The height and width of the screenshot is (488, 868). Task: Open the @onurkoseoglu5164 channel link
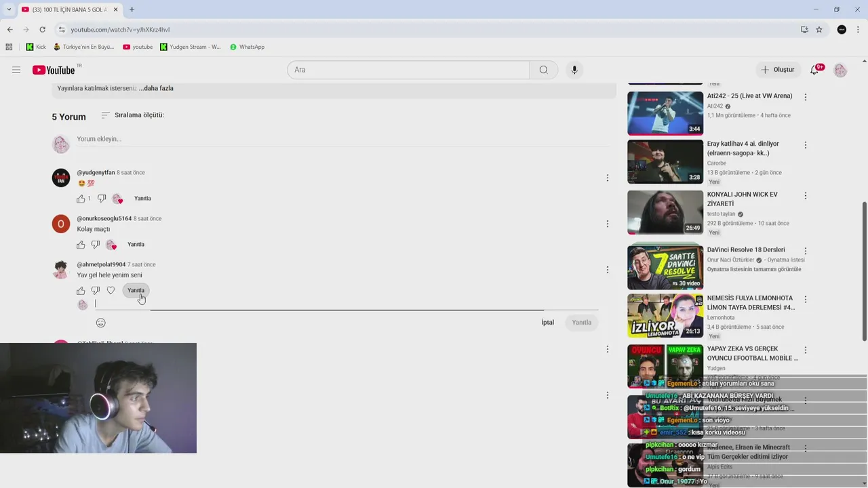tap(104, 219)
